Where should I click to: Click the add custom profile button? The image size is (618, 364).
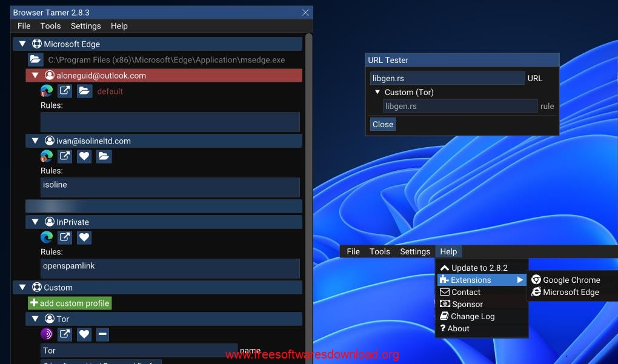[x=70, y=303]
